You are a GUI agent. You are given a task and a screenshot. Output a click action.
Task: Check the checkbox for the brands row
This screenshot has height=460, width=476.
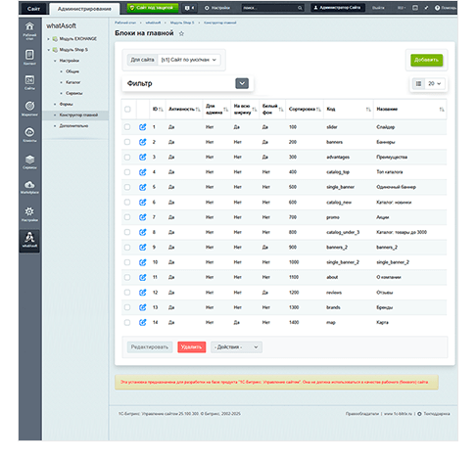click(x=127, y=307)
